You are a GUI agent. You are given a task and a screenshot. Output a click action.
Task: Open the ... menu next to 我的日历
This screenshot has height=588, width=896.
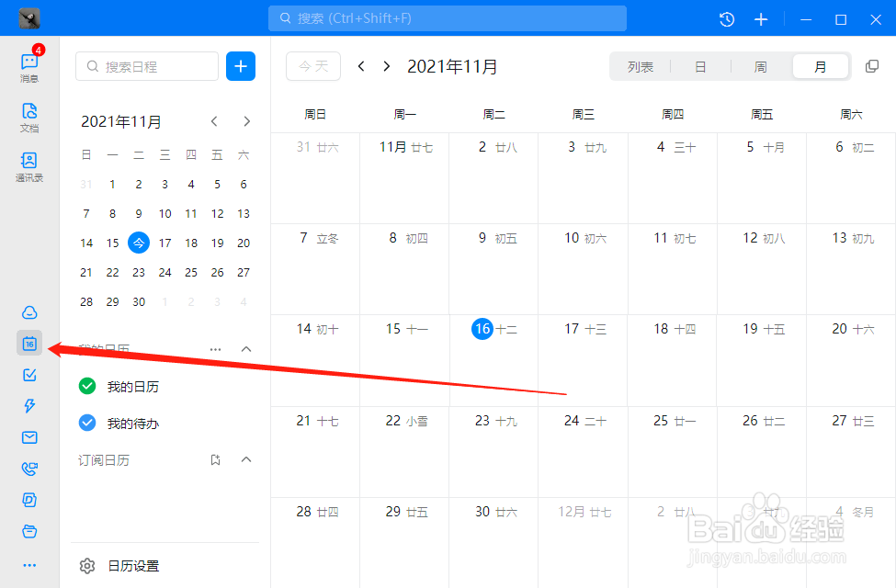[215, 349]
